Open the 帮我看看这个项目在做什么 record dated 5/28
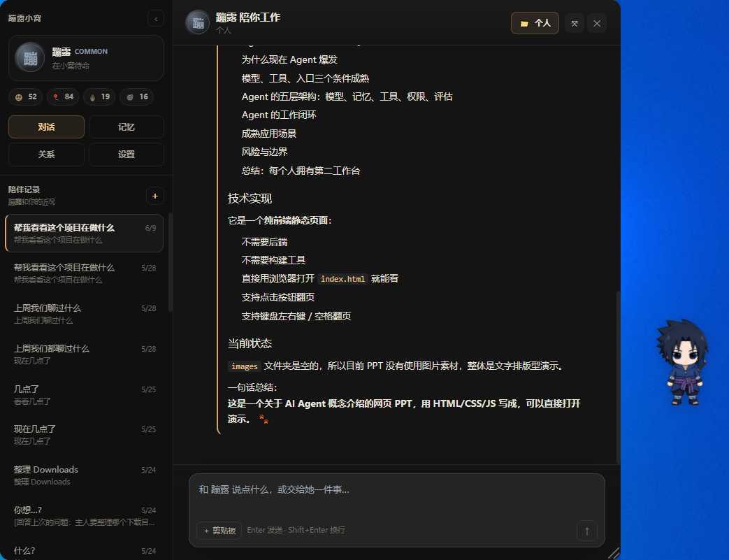Viewport: 729px width, 560px height. [x=84, y=273]
